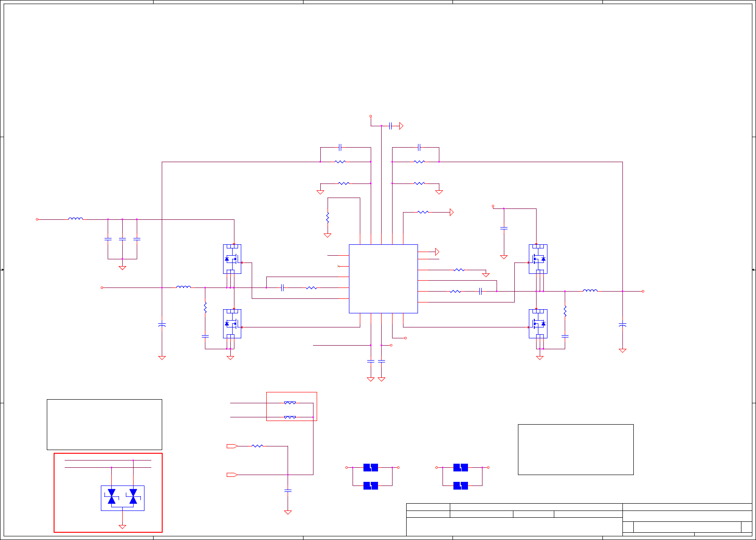This screenshot has height=540, width=756.
Task: Select the upper-left MOSFET symbol
Action: (232, 259)
